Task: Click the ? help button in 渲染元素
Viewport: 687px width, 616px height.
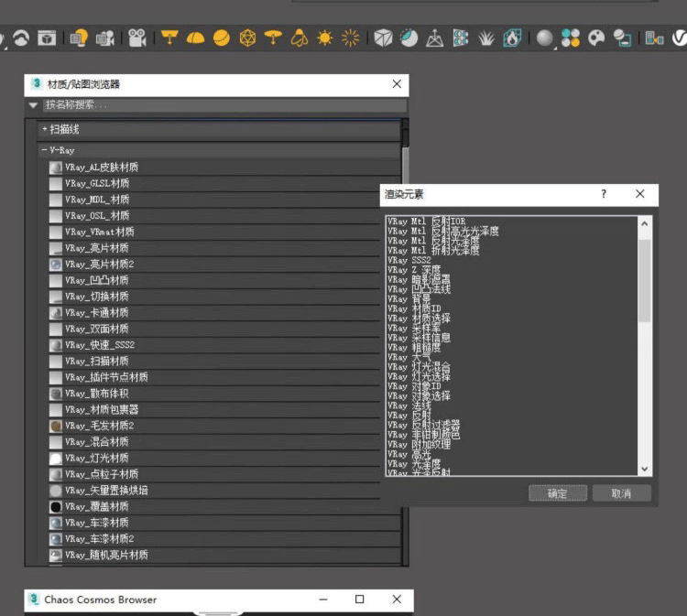Action: pos(604,194)
